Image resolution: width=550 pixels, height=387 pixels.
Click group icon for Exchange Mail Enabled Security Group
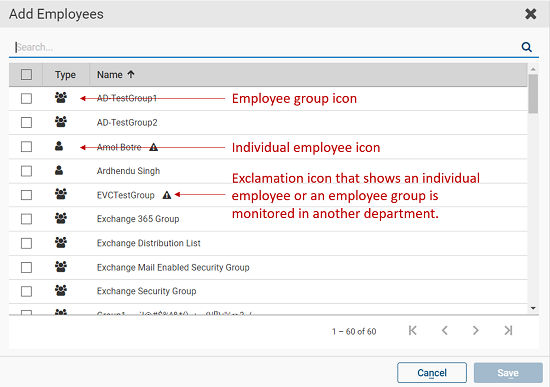point(61,267)
